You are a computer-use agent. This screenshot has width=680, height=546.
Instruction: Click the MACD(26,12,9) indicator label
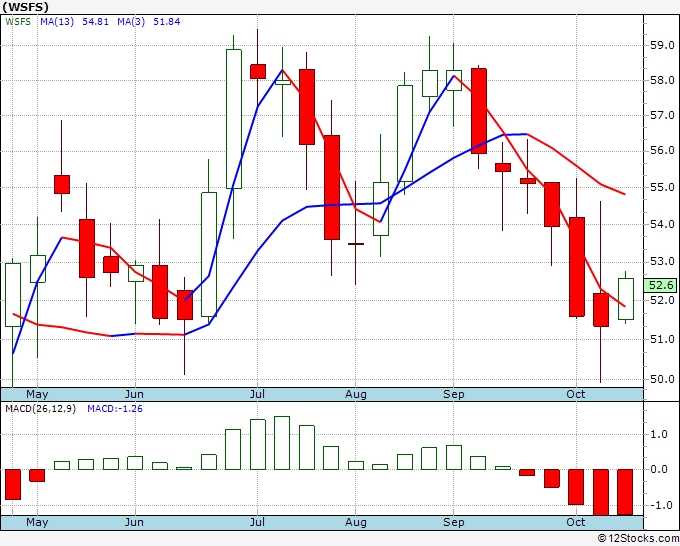point(40,409)
